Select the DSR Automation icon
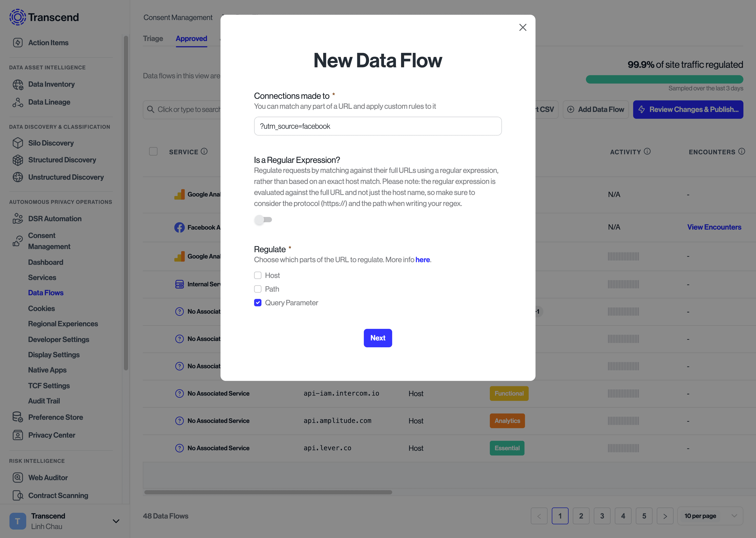 point(18,218)
